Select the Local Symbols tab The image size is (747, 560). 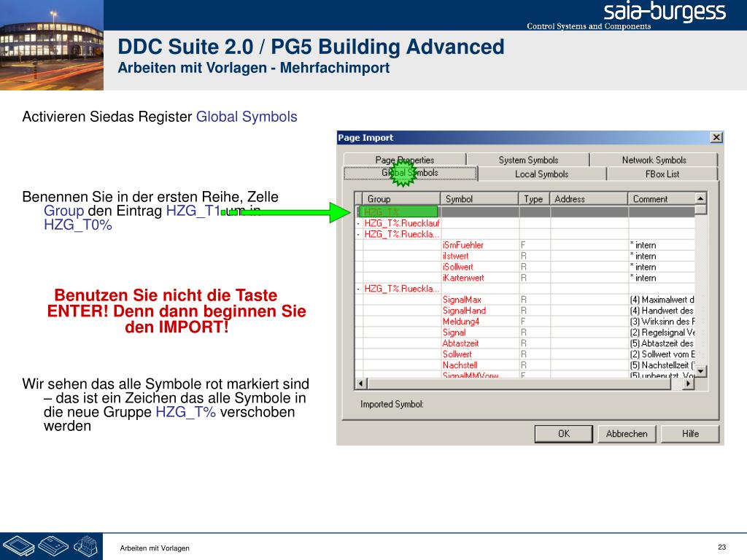point(542,174)
